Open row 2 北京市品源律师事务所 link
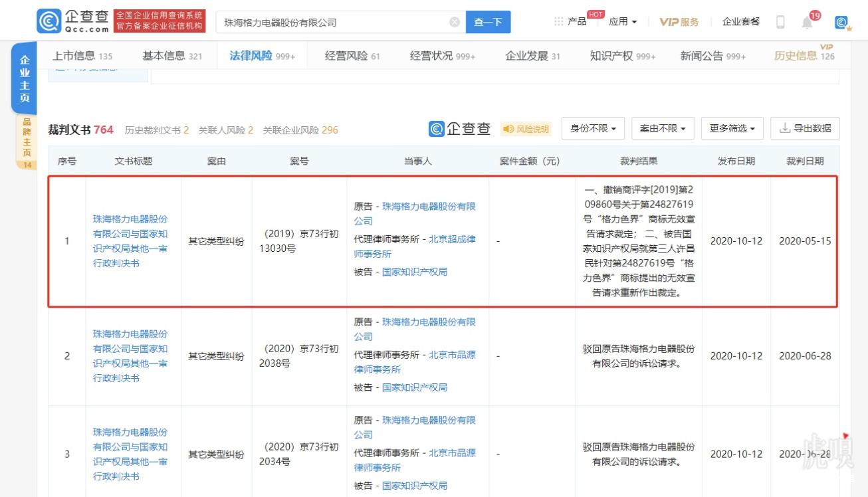This screenshot has height=497, width=868. click(415, 361)
